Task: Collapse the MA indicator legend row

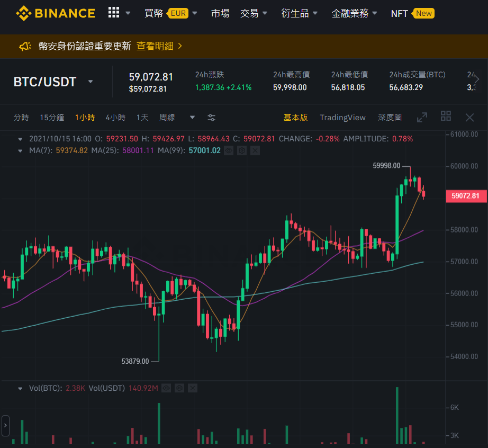Action: (20, 151)
